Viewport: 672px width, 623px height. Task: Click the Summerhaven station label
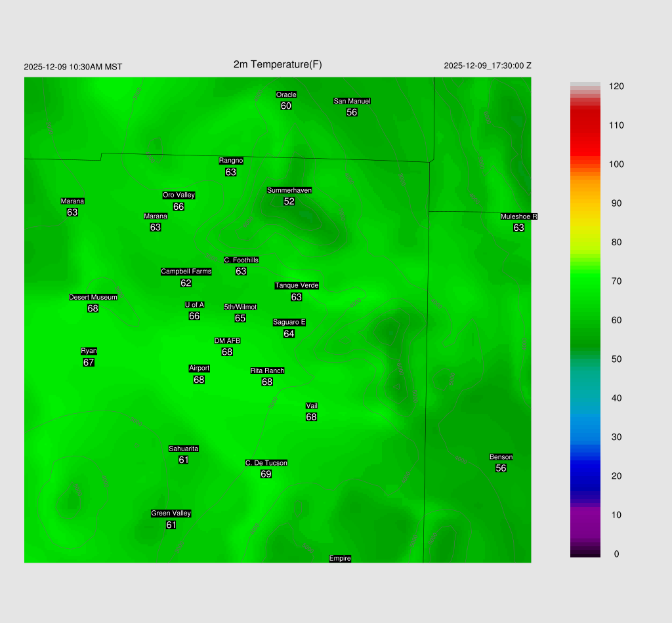(289, 190)
